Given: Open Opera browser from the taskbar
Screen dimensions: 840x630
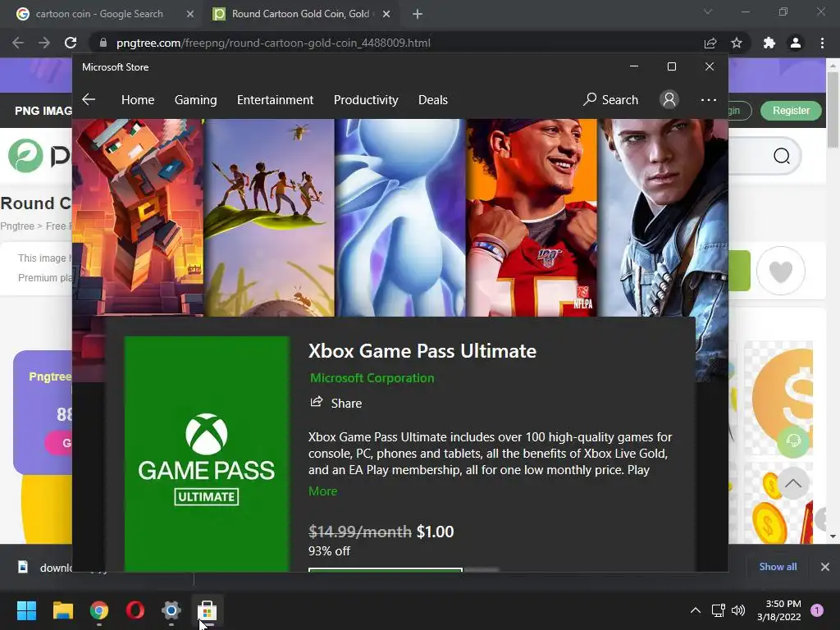Looking at the screenshot, I should tap(135, 610).
